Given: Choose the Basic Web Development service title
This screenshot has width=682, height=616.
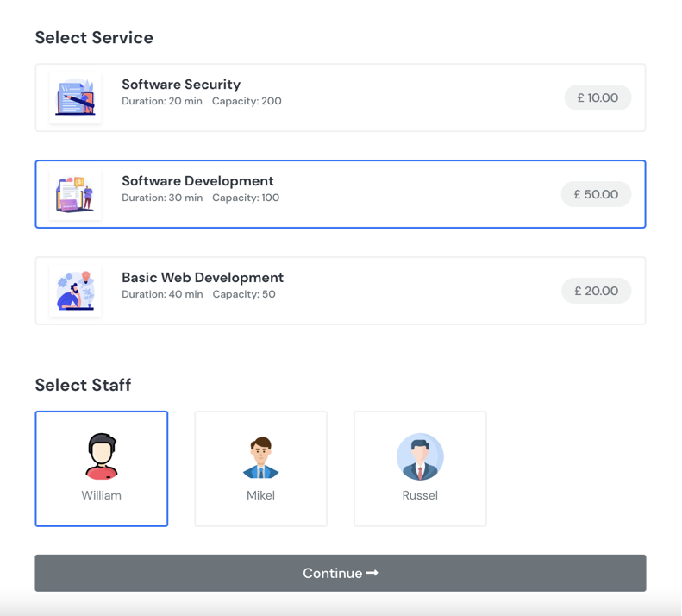Looking at the screenshot, I should pyautogui.click(x=203, y=278).
